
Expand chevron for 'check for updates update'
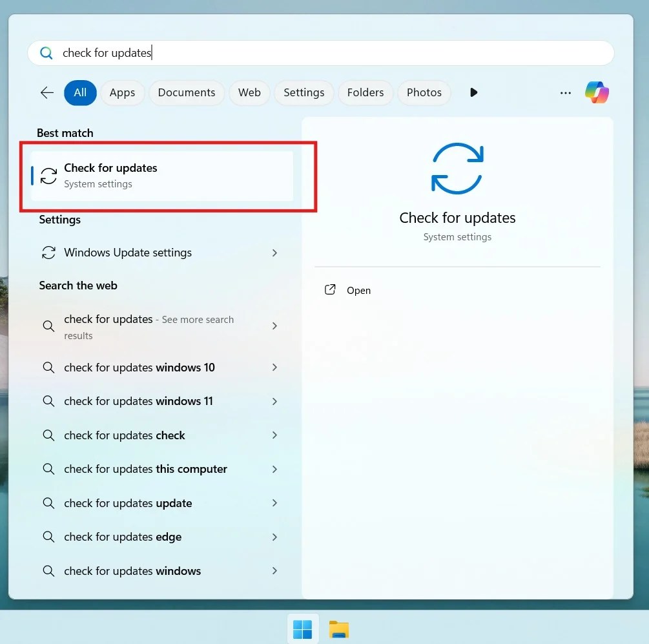coord(274,503)
